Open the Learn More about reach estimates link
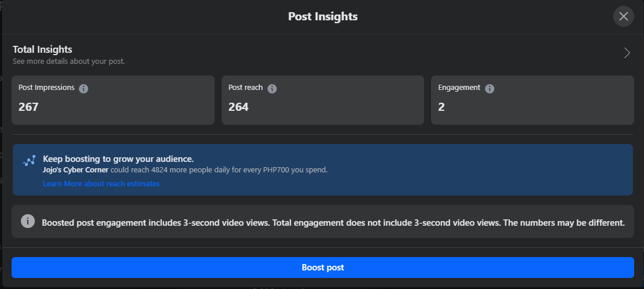Screen dimensions: 644x289 click(101, 183)
